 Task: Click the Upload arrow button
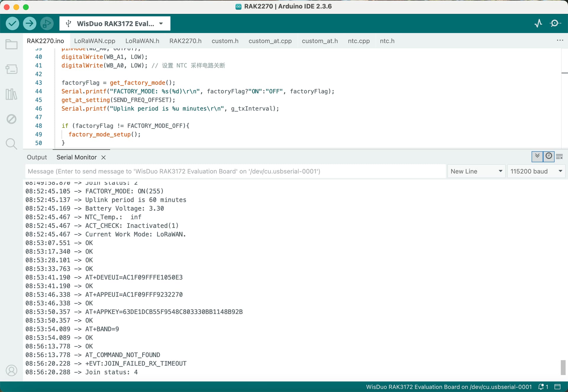click(30, 23)
